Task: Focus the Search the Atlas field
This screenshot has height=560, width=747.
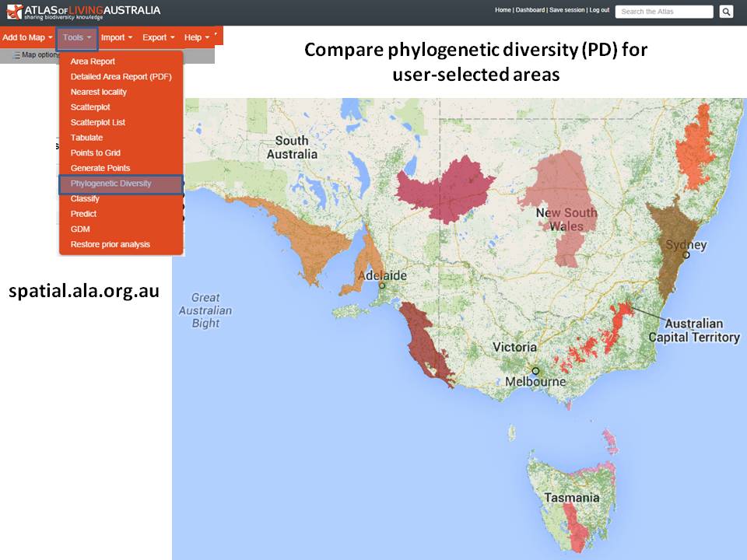Action: [664, 12]
